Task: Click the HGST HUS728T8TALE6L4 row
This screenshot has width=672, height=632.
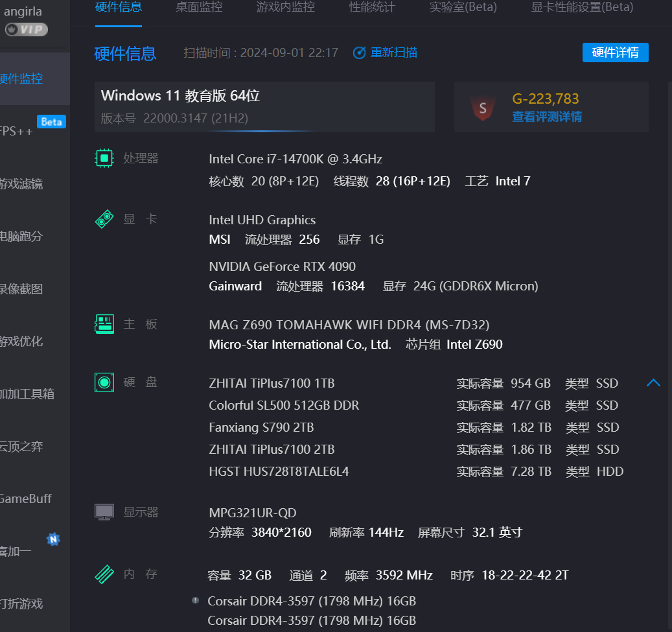Action: (416, 472)
